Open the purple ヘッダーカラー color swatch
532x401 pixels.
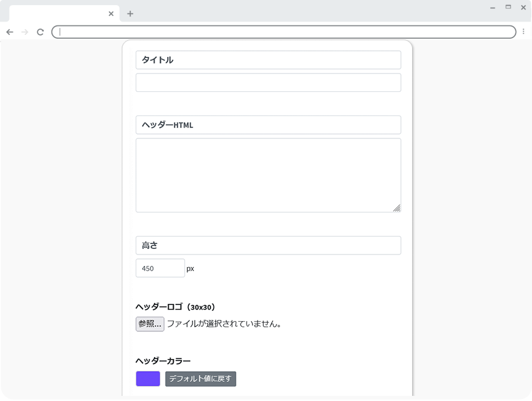148,379
